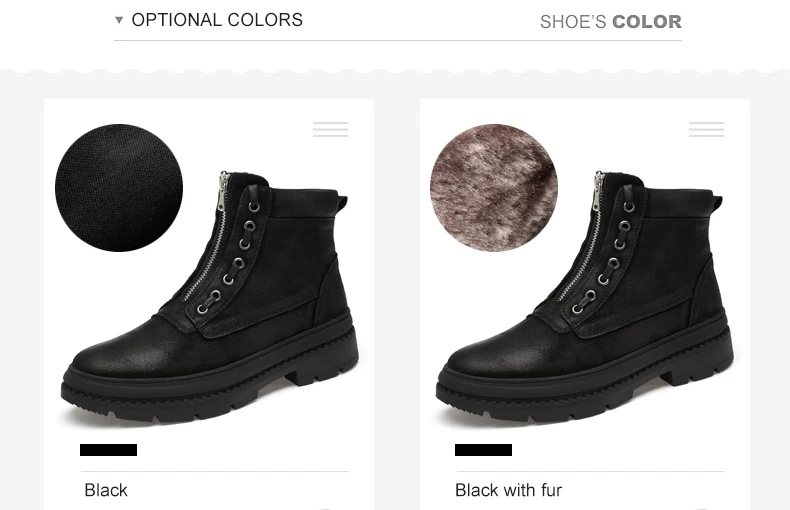Image resolution: width=790 pixels, height=510 pixels.
Task: Click the "Black with fur" label
Action: 508,490
